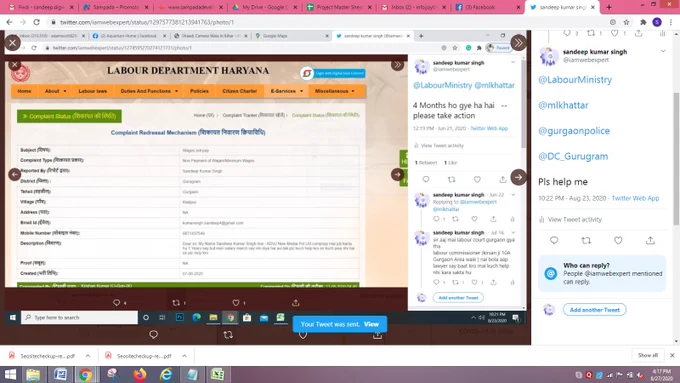This screenshot has width=680, height=383.
Task: Open the @gurgaonpolice mention link
Action: click(x=574, y=131)
